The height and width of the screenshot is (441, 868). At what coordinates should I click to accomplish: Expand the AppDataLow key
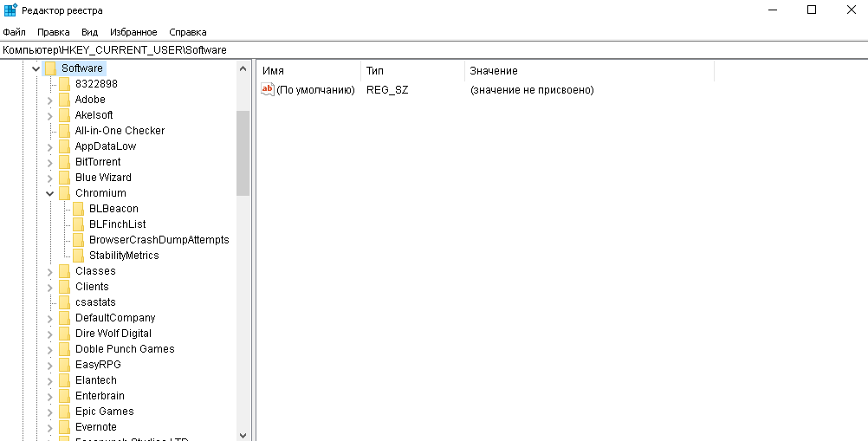click(50, 147)
